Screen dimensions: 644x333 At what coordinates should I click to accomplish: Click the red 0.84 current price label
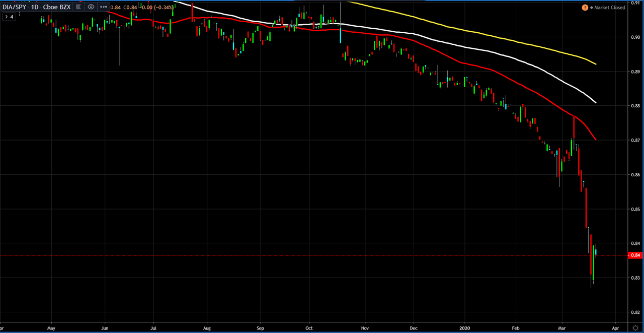[x=635, y=255]
